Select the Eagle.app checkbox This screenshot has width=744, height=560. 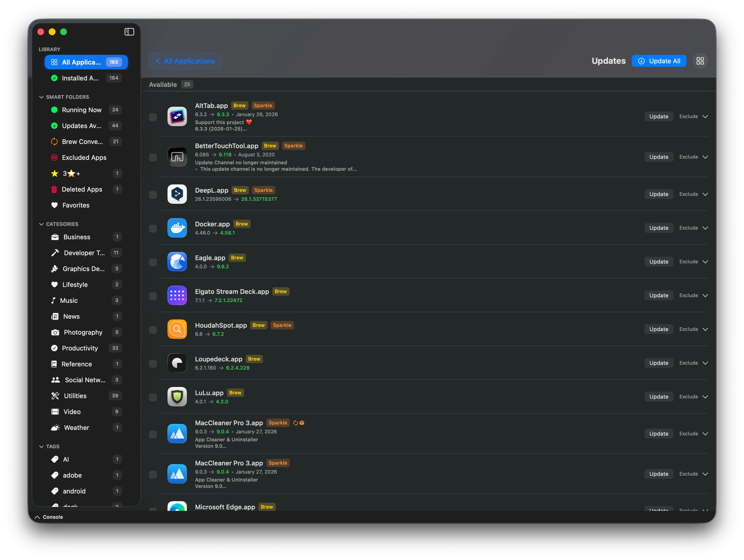(153, 262)
